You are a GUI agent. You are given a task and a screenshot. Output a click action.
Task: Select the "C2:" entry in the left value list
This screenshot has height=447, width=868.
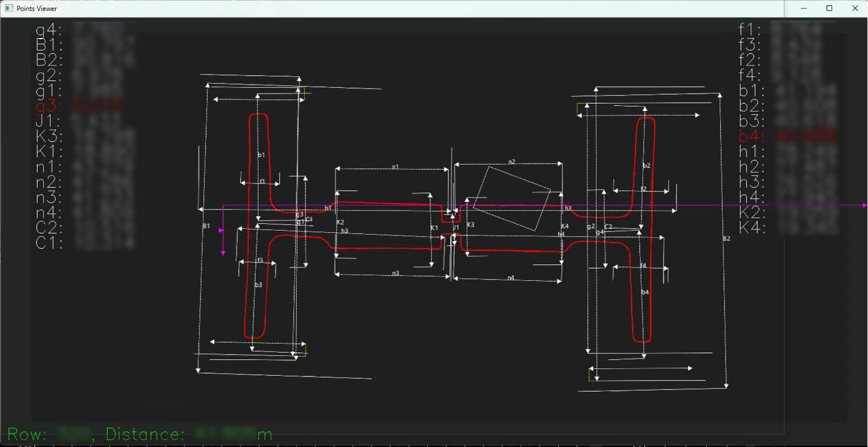click(49, 228)
